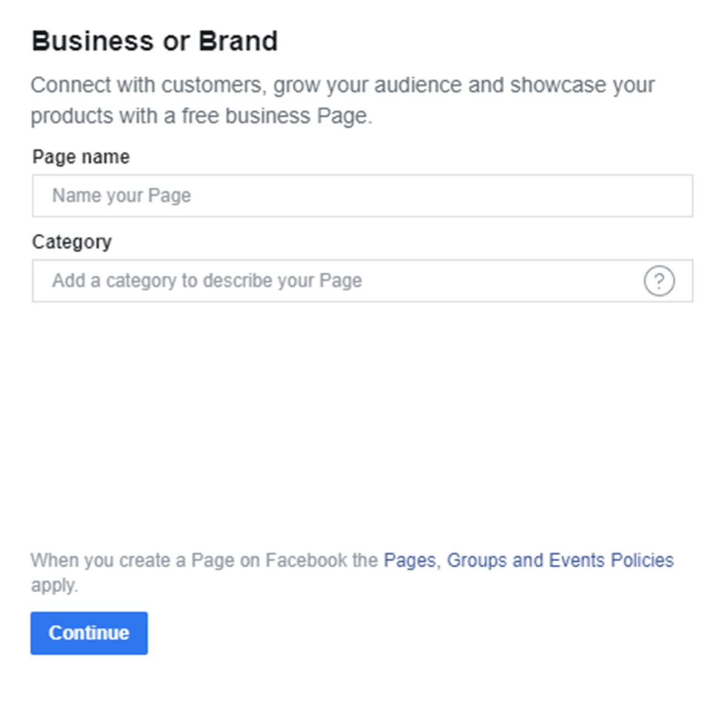Viewport: 728px width, 708px height.
Task: Click the "products with a free business Page" line
Action: click(x=201, y=116)
